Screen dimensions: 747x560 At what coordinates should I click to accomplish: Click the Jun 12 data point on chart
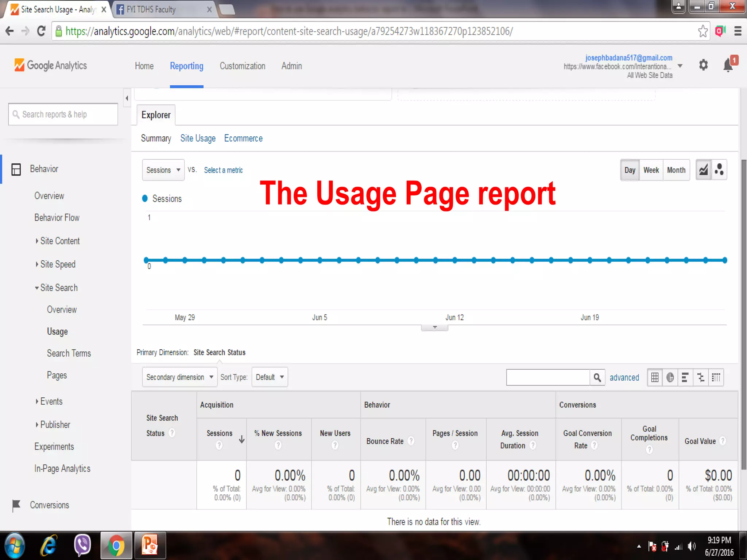[454, 260]
